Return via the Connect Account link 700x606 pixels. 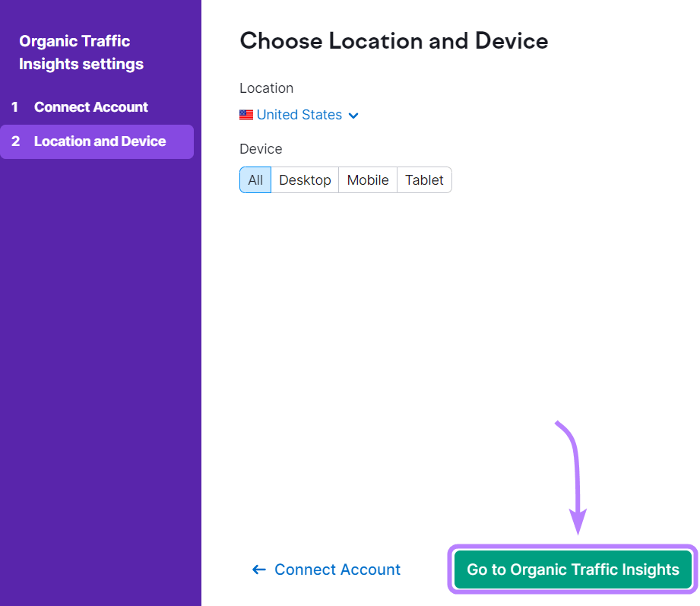point(337,570)
